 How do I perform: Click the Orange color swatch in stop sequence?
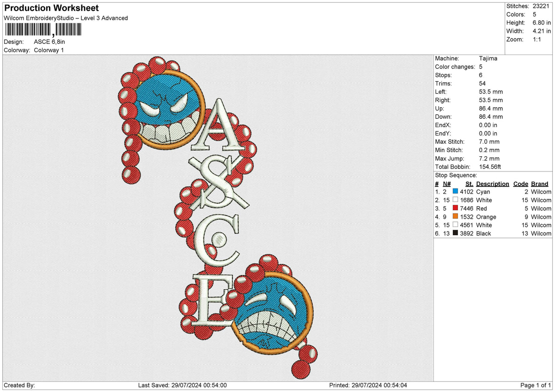456,217
